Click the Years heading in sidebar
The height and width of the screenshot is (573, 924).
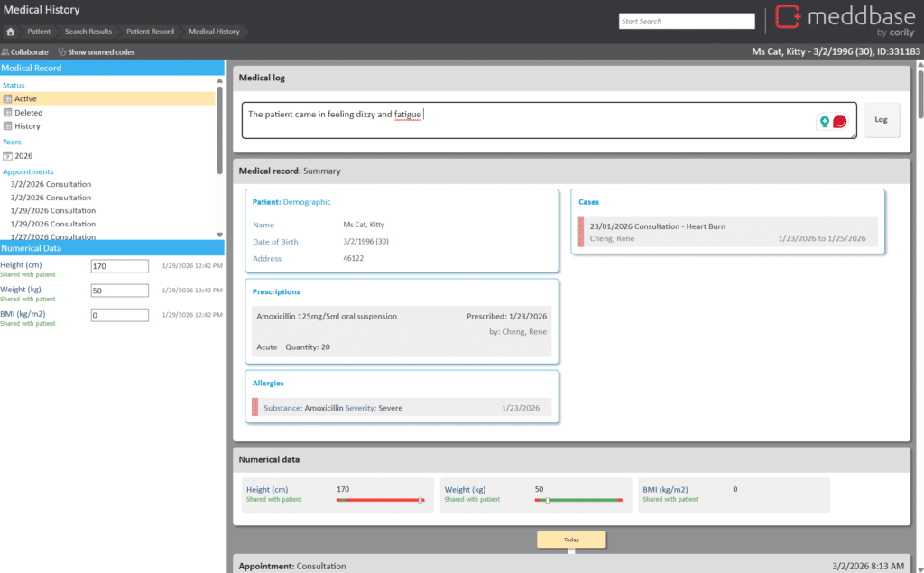coord(12,142)
